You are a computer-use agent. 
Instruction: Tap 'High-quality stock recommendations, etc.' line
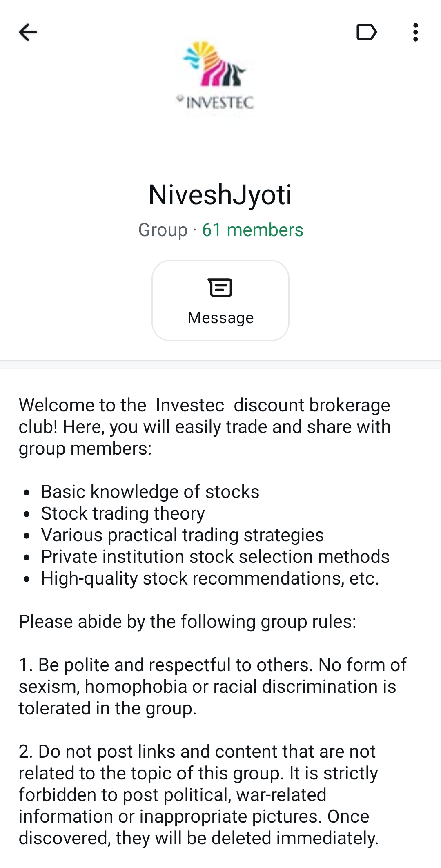[x=210, y=578]
